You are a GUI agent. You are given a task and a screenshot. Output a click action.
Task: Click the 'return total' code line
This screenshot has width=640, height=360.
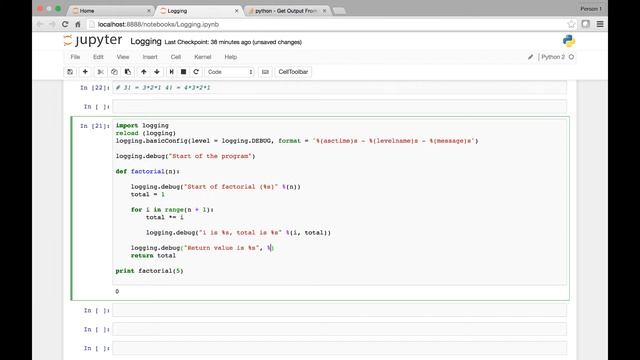(x=153, y=256)
